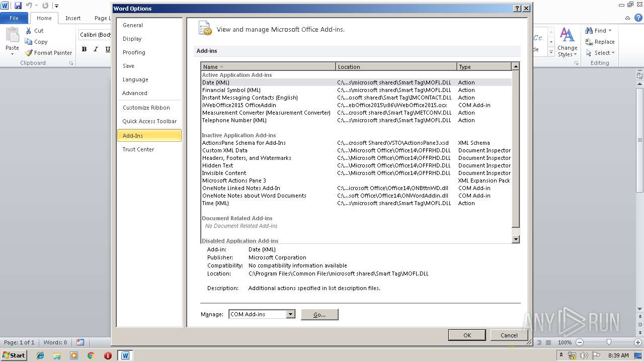Open Internet Explorer from the taskbar
This screenshot has width=644, height=362.
pos(40,355)
